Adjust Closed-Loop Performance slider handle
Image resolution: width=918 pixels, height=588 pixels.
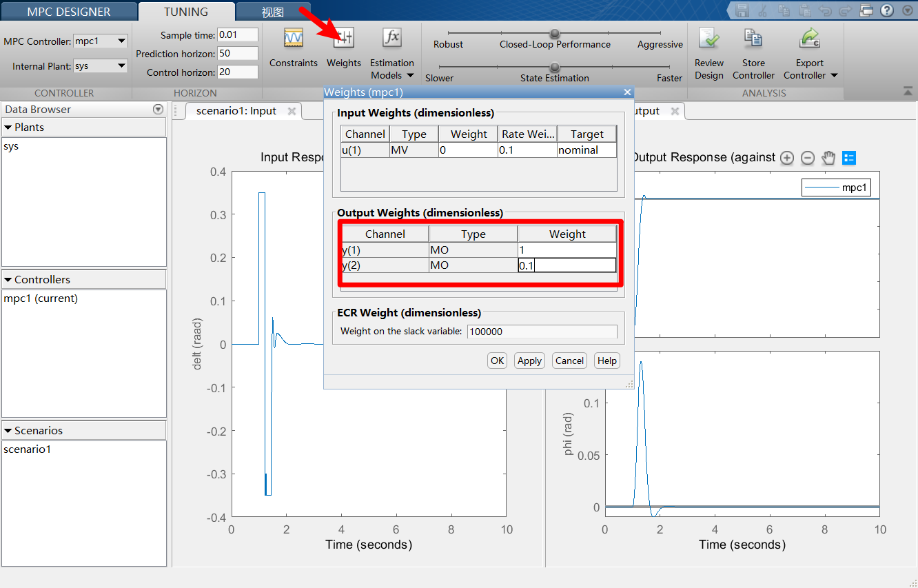pos(555,33)
